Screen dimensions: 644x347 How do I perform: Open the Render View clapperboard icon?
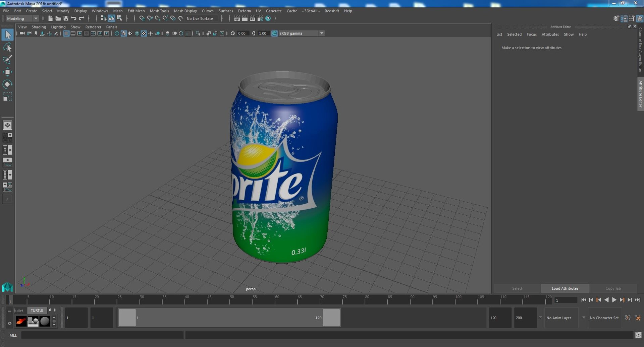tap(237, 18)
